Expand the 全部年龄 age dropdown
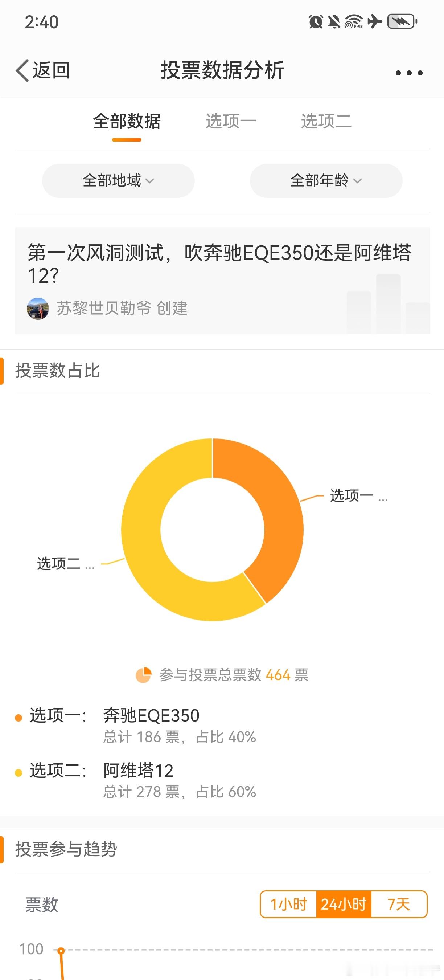This screenshot has height=980, width=444. [326, 181]
